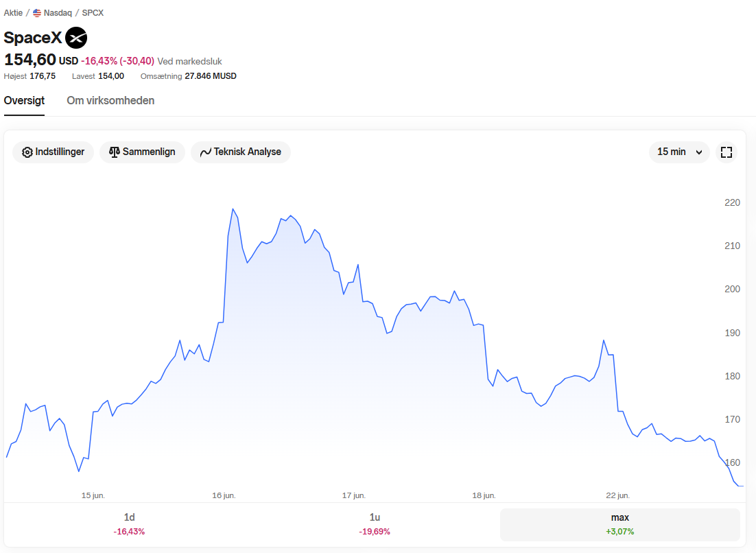Open Teknisk Analyse for the chart
756x553 pixels.
(241, 152)
